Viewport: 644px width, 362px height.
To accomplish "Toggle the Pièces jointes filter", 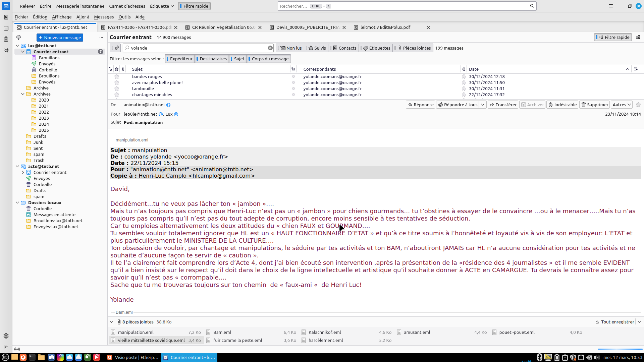I will [x=414, y=48].
